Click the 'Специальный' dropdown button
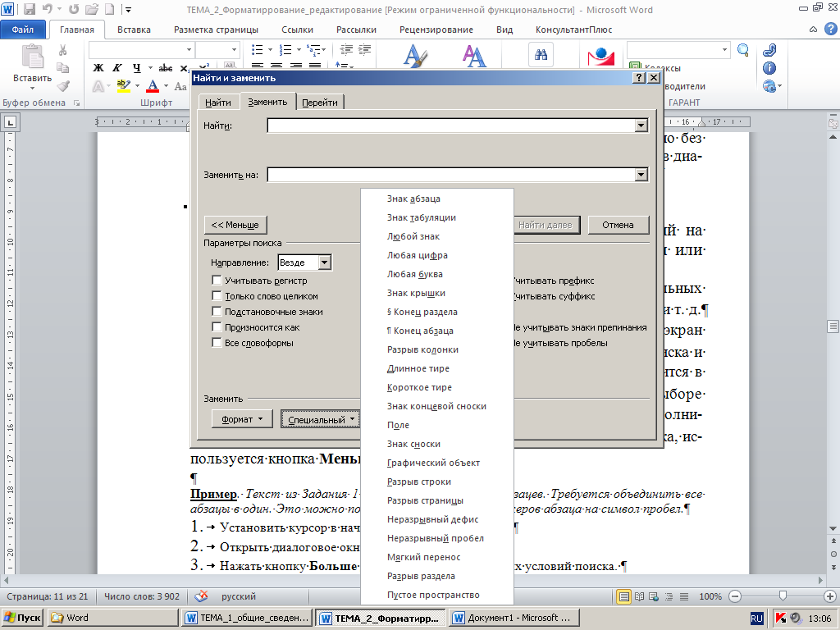Viewport: 840px width, 630px height. 321,420
